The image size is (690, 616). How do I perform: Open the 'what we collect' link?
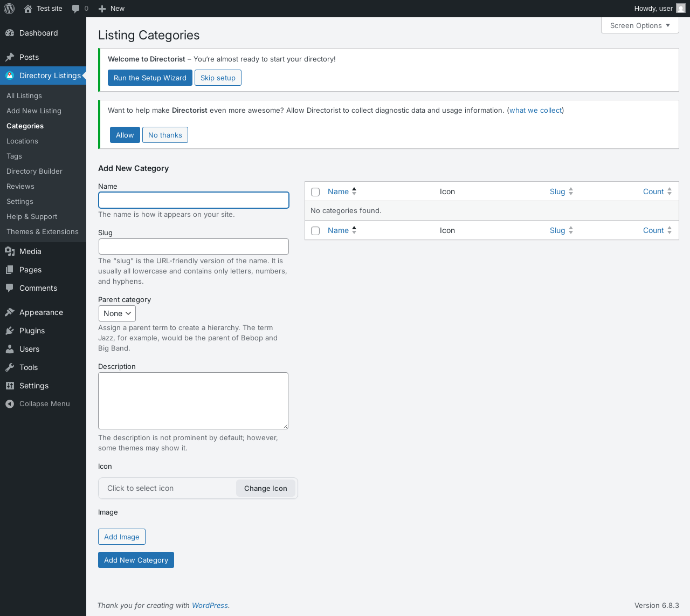(x=535, y=110)
